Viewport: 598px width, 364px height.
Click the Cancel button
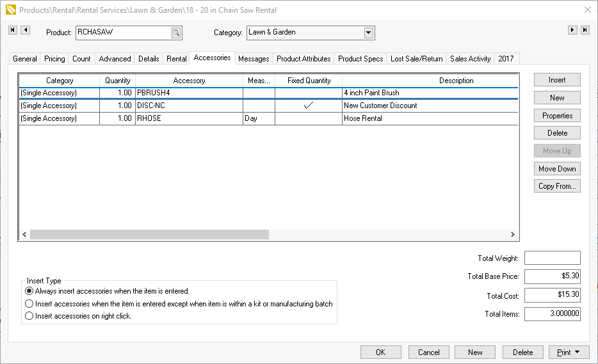pos(429,352)
